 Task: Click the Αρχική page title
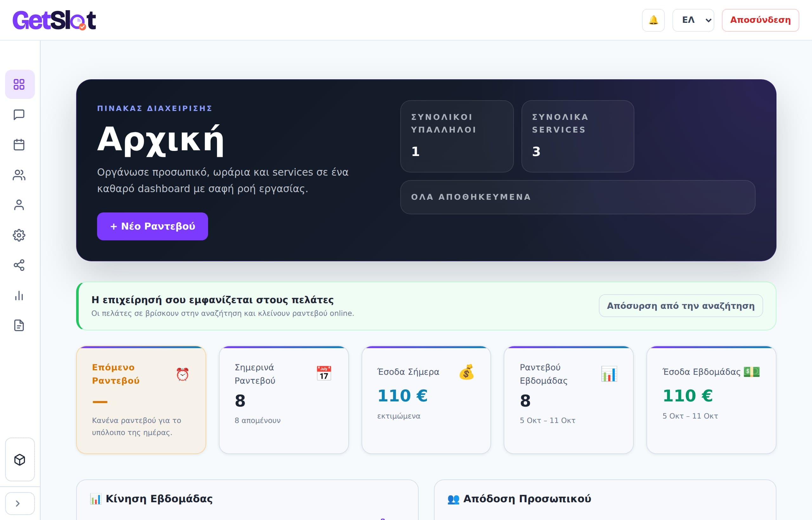point(160,140)
